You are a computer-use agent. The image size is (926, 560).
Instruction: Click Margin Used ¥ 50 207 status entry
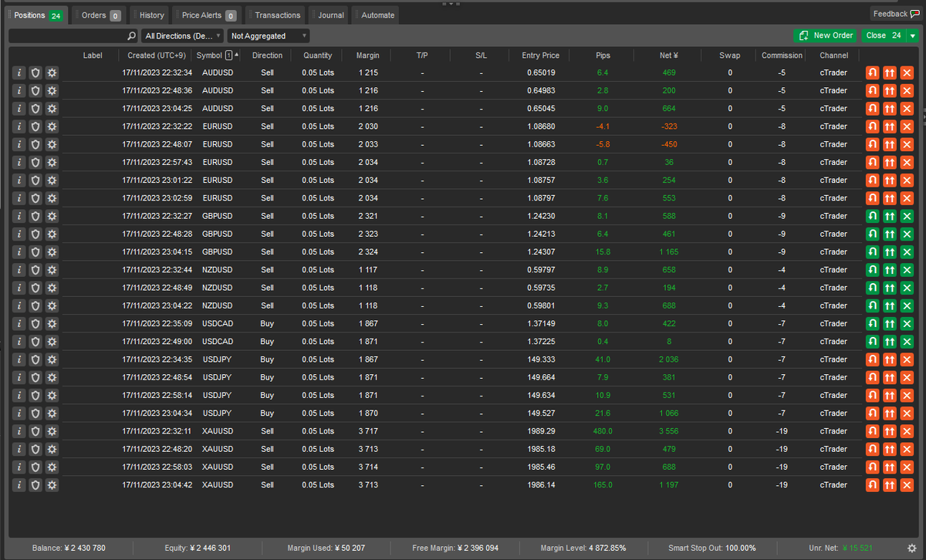326,548
